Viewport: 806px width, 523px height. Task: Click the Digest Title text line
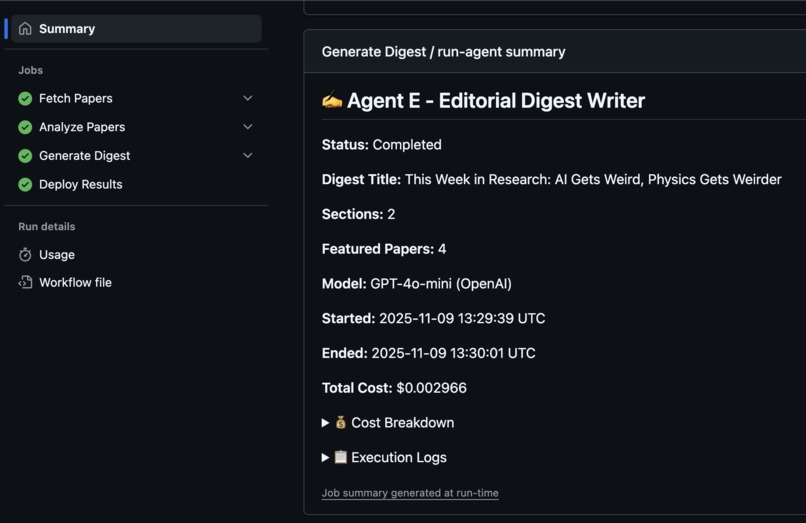552,179
